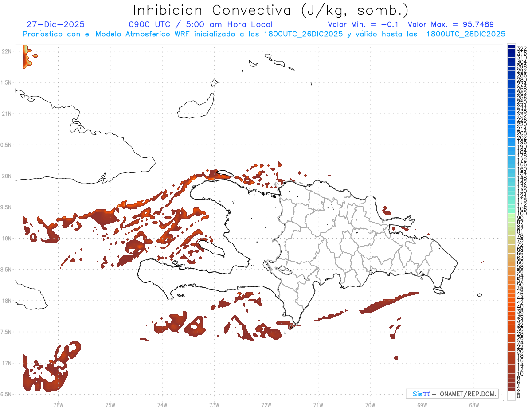Select the "Valor Max. = 95.7489" text
The width and height of the screenshot is (532, 411).
tap(450, 24)
